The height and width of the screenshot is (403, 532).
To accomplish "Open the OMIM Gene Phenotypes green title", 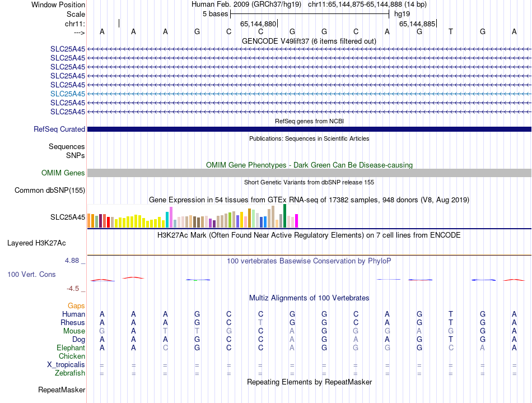I will [x=309, y=165].
